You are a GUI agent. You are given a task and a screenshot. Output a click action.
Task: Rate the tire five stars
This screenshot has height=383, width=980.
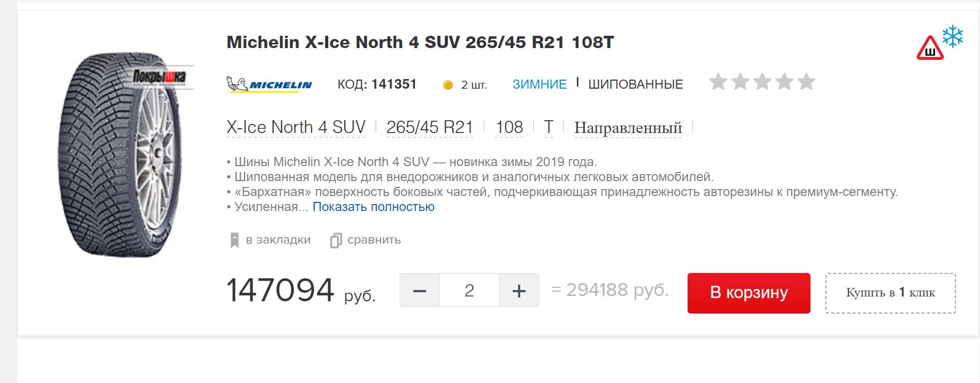(x=806, y=82)
